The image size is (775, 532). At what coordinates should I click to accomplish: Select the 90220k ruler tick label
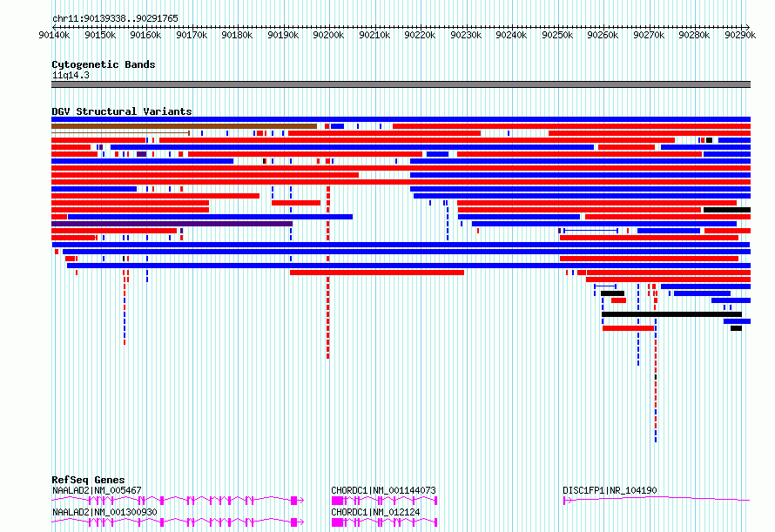420,35
